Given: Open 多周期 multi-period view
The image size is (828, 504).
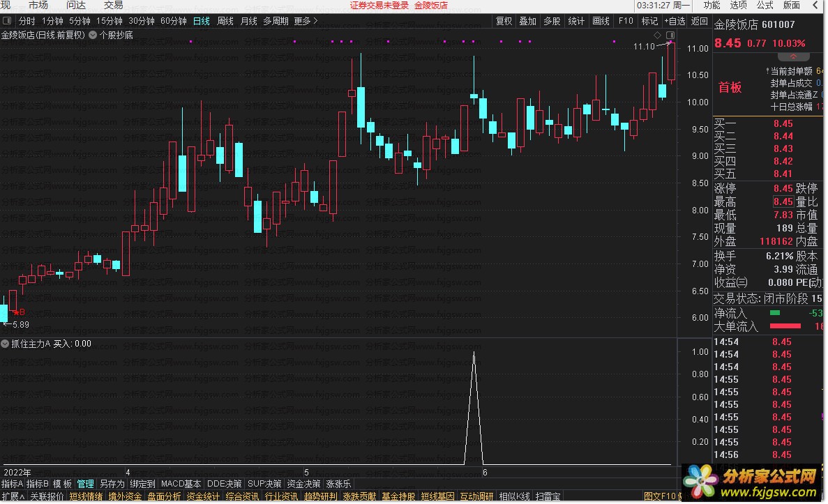Looking at the screenshot, I should [276, 21].
